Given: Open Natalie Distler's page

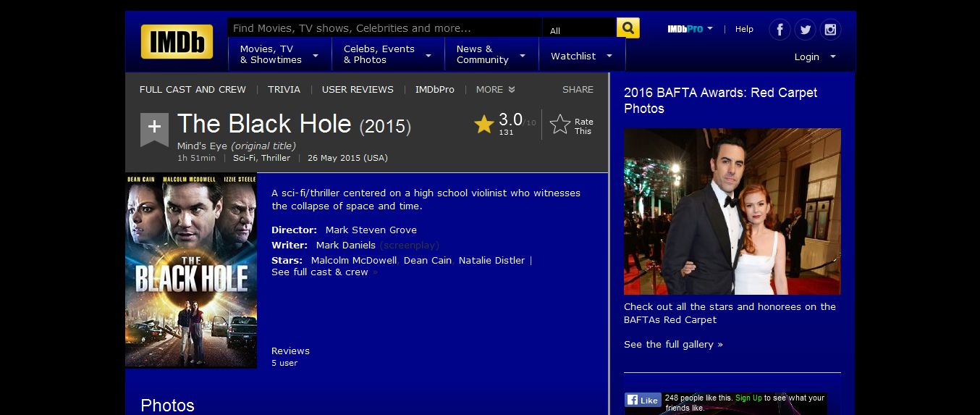Looking at the screenshot, I should [492, 260].
